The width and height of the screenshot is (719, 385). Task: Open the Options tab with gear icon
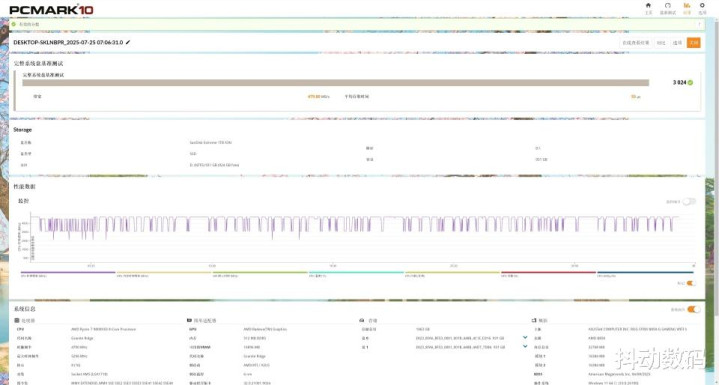click(x=702, y=8)
